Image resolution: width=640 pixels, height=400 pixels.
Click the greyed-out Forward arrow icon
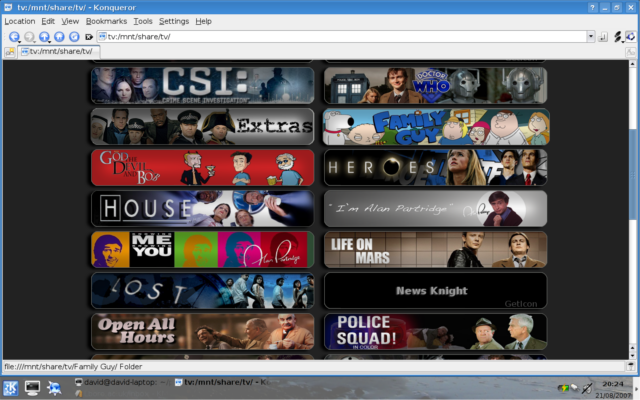coord(29,36)
